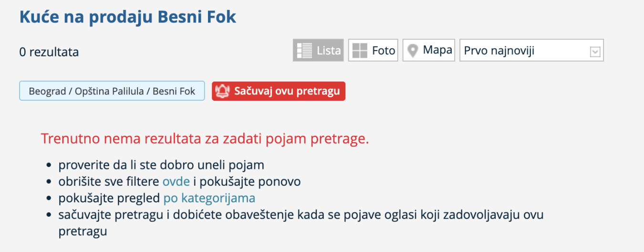This screenshot has height=252, width=644.
Task: Click the "sačuvajte pretragu" bullet text
Action: click(301, 215)
